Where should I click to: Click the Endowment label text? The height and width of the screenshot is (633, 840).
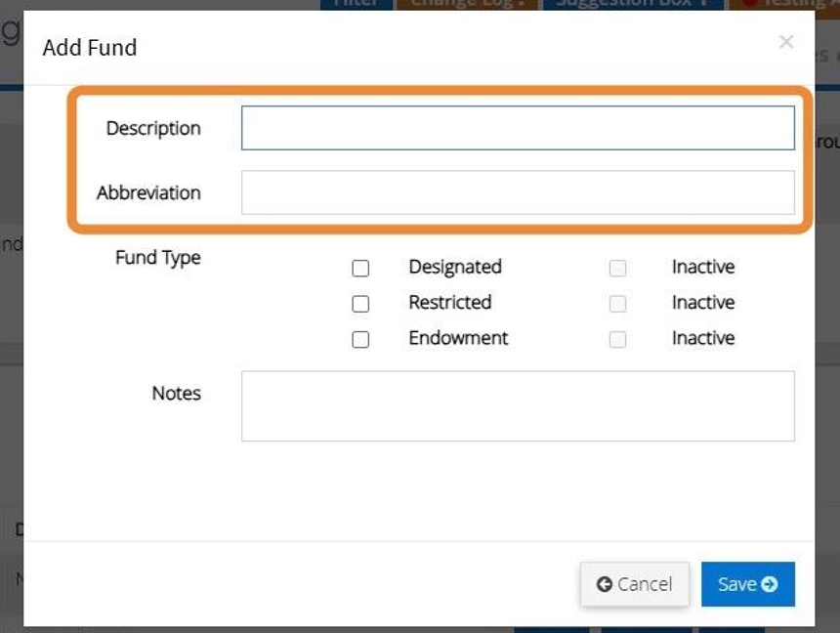click(x=458, y=338)
